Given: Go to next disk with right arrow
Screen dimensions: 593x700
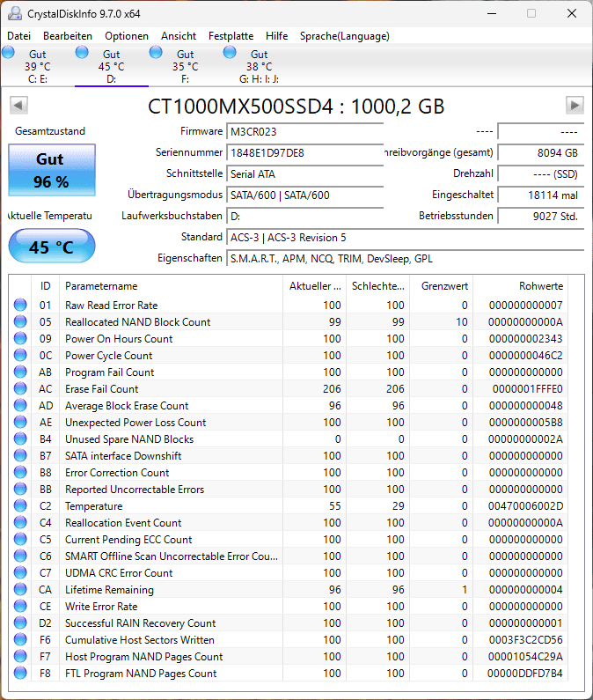Looking at the screenshot, I should point(575,106).
